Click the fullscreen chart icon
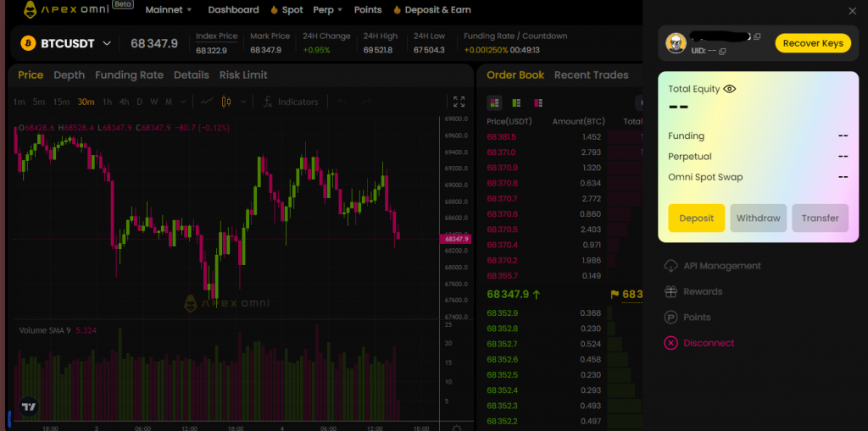Image resolution: width=868 pixels, height=431 pixels. (459, 102)
